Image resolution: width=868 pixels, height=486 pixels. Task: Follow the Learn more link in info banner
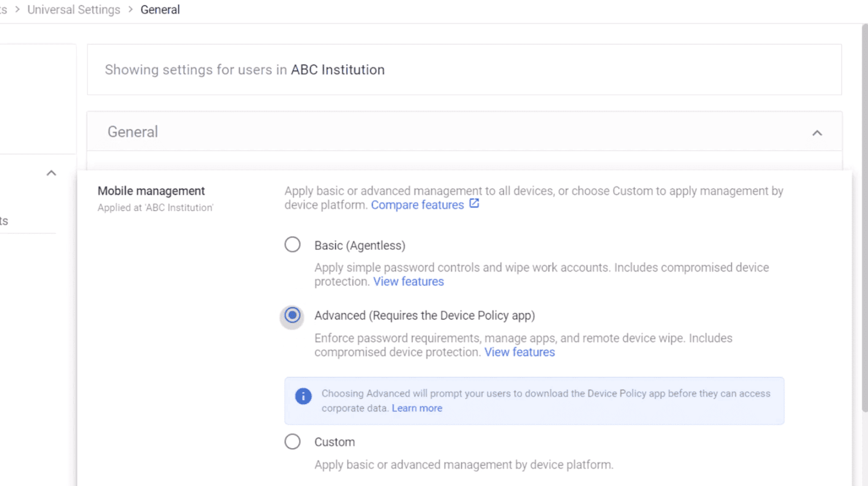coord(417,408)
